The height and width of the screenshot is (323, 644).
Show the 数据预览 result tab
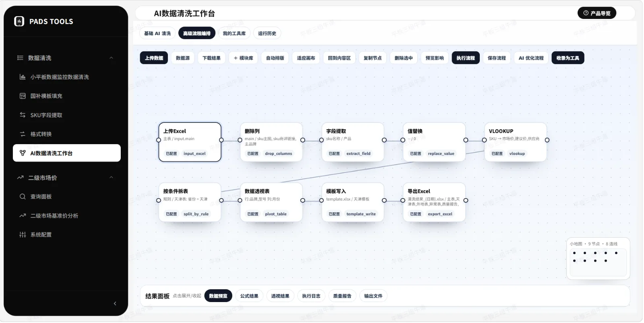point(218,296)
